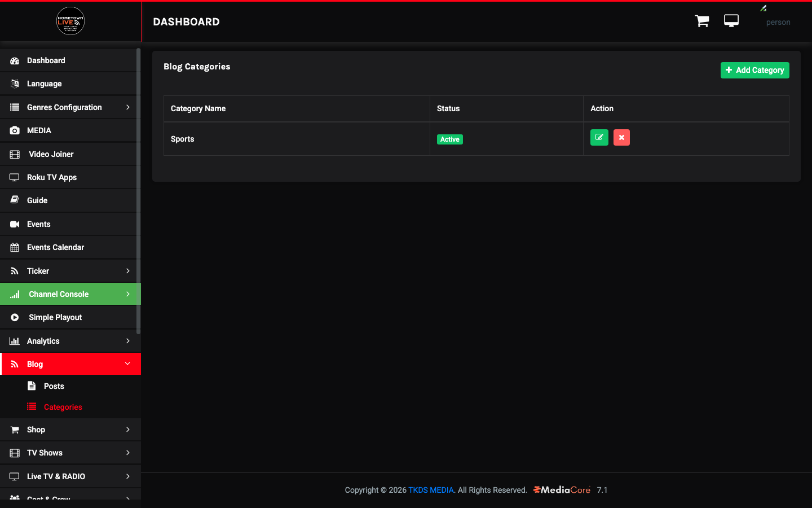Click the Posts document icon
This screenshot has width=812, height=508.
pyautogui.click(x=32, y=386)
